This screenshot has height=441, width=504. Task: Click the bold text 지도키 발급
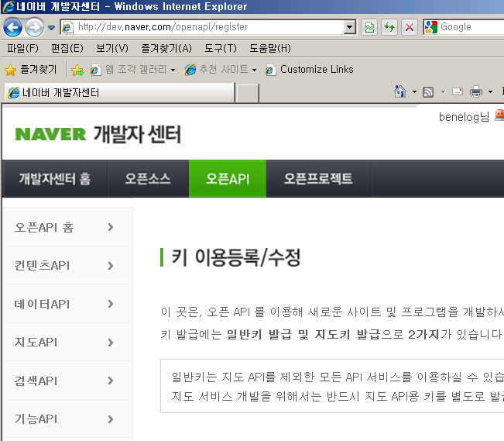pyautogui.click(x=348, y=335)
